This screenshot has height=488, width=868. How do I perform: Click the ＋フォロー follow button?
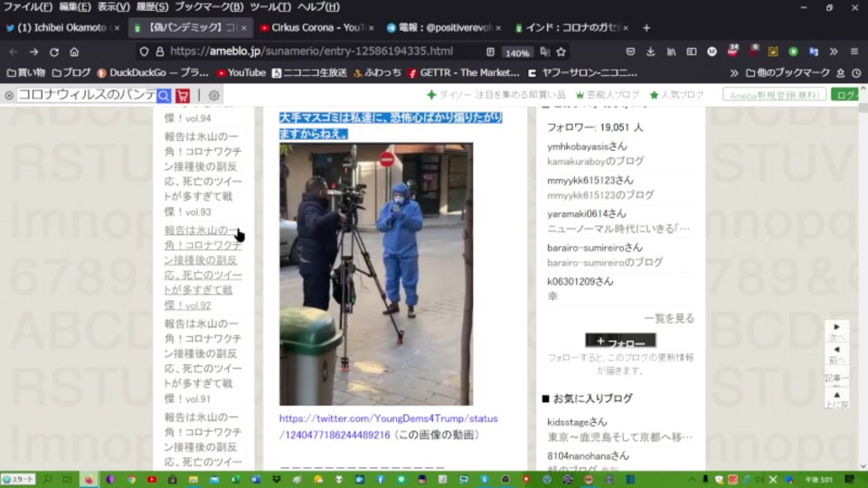pyautogui.click(x=620, y=341)
